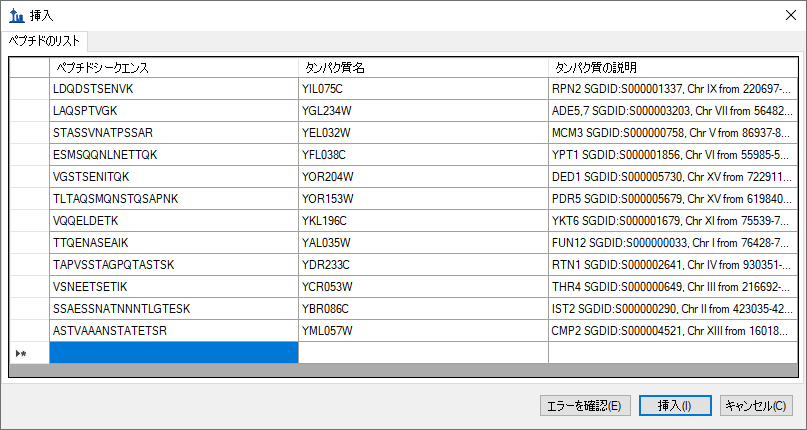Image resolution: width=807 pixels, height=430 pixels.
Task: Click the PDR5 protein description cell
Action: coord(673,198)
